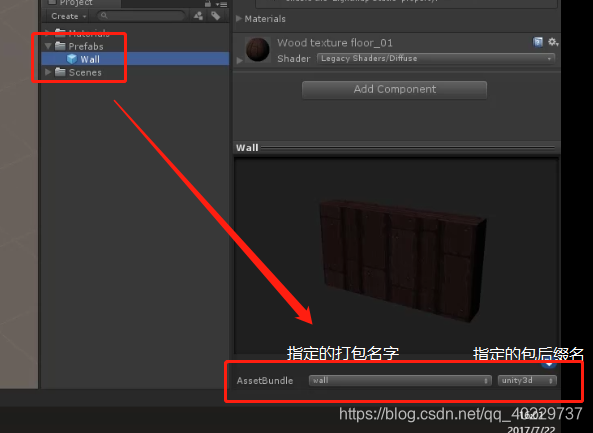Image resolution: width=593 pixels, height=433 pixels.
Task: Click the Scenes folder icon
Action: point(60,72)
